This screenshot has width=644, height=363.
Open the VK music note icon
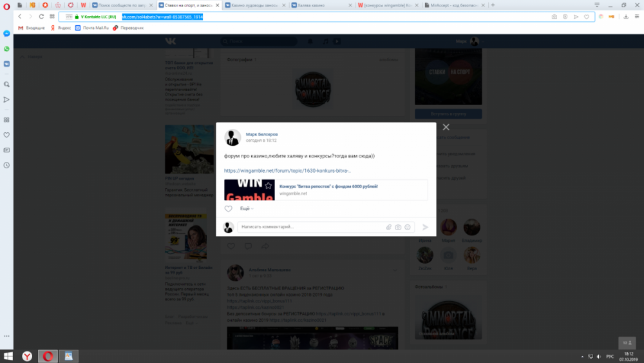[326, 41]
